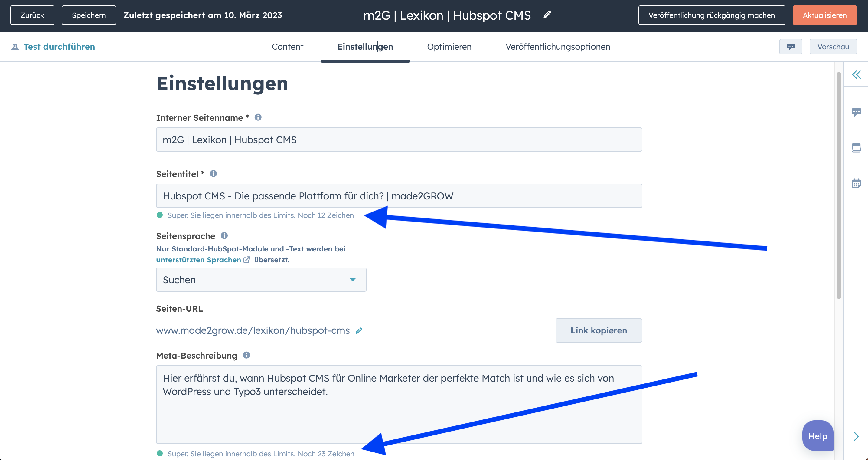
Task: Show info tooltip for Meta-Beschreibung
Action: [x=246, y=355]
